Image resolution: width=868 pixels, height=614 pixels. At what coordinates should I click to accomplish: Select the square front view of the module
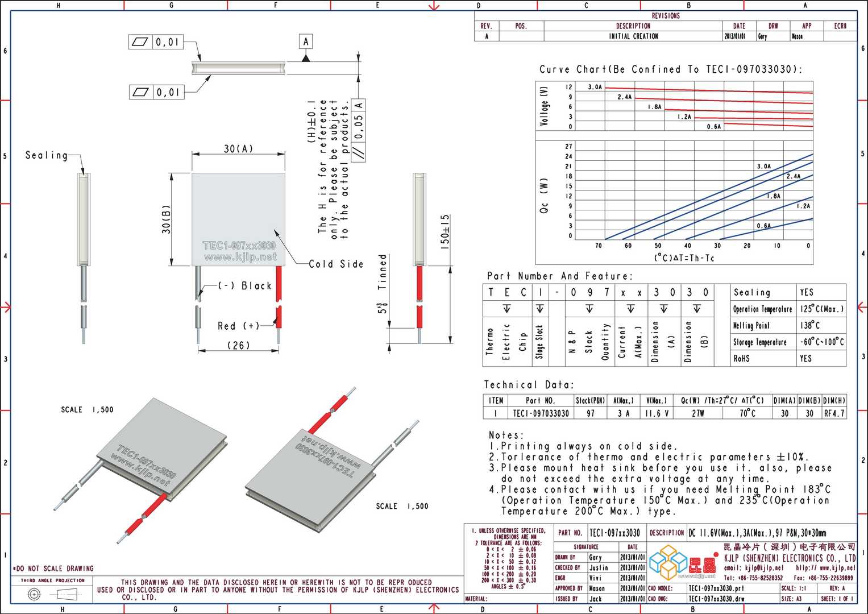click(238, 219)
